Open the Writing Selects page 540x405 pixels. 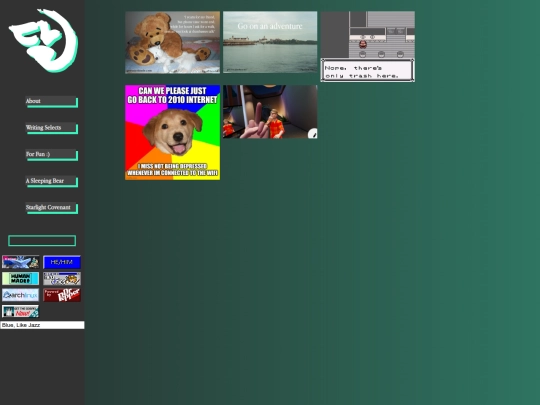point(51,128)
